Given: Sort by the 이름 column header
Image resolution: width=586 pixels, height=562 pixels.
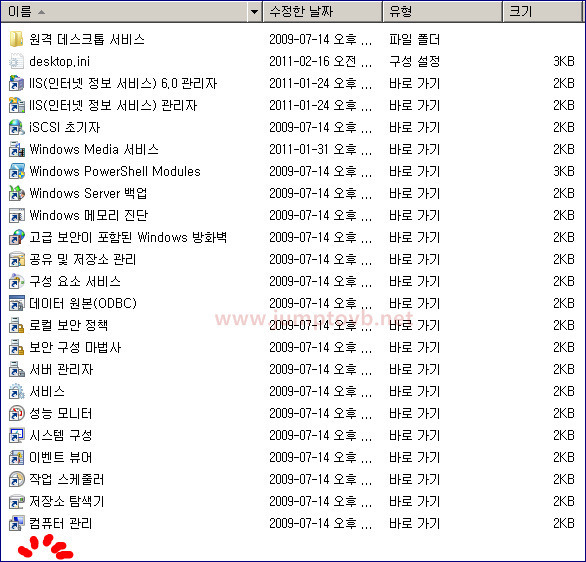Looking at the screenshot, I should tap(124, 12).
